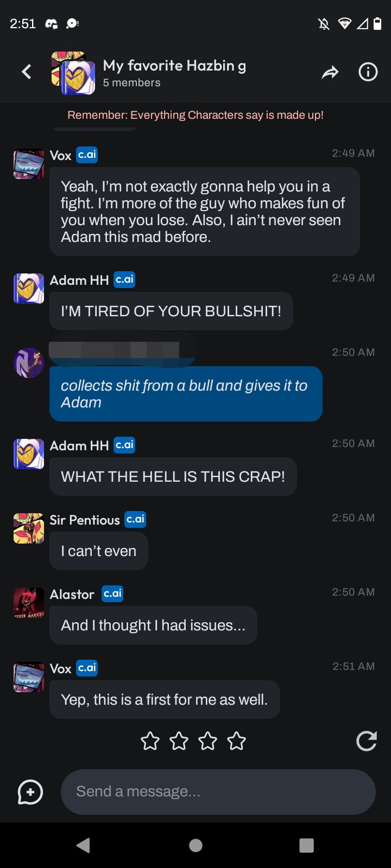
Task: Tap the Send a message field
Action: (x=218, y=792)
